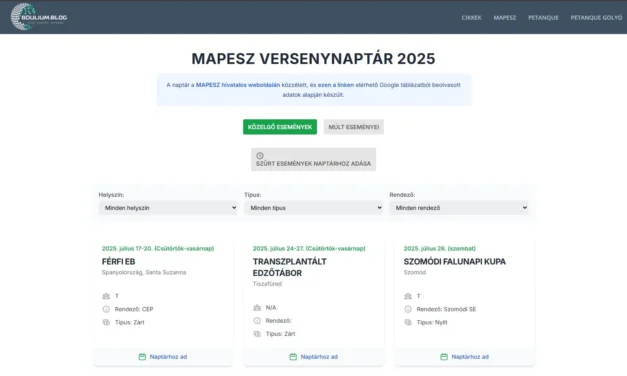The height and width of the screenshot is (376, 627).
Task: Click the organizer info icon on the Transzplantált Edzőtábor card
Action: (x=257, y=321)
